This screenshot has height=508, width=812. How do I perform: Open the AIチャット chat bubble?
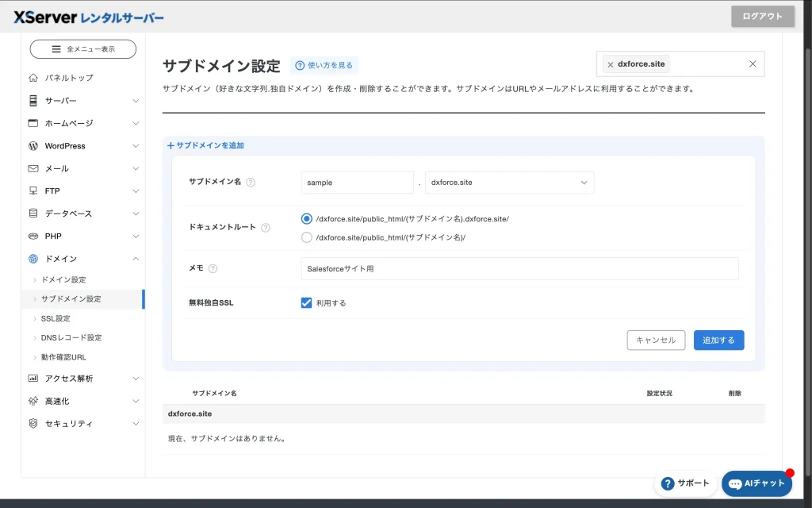[756, 483]
